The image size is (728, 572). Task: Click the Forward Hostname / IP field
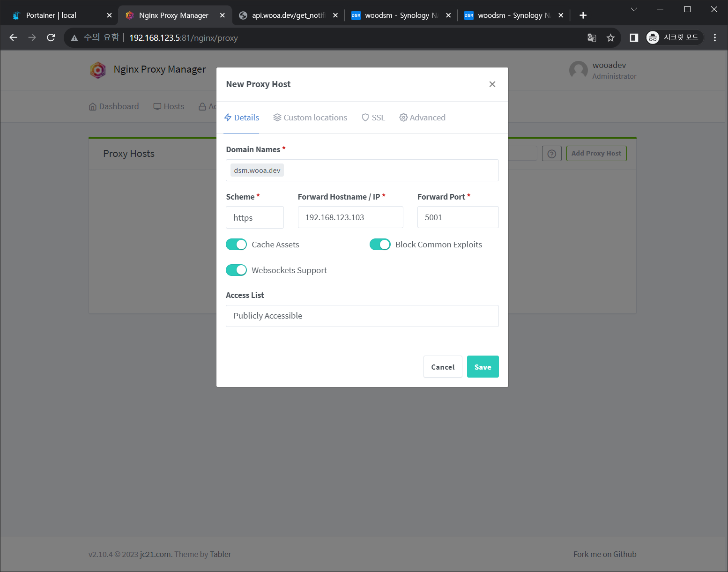click(x=350, y=217)
